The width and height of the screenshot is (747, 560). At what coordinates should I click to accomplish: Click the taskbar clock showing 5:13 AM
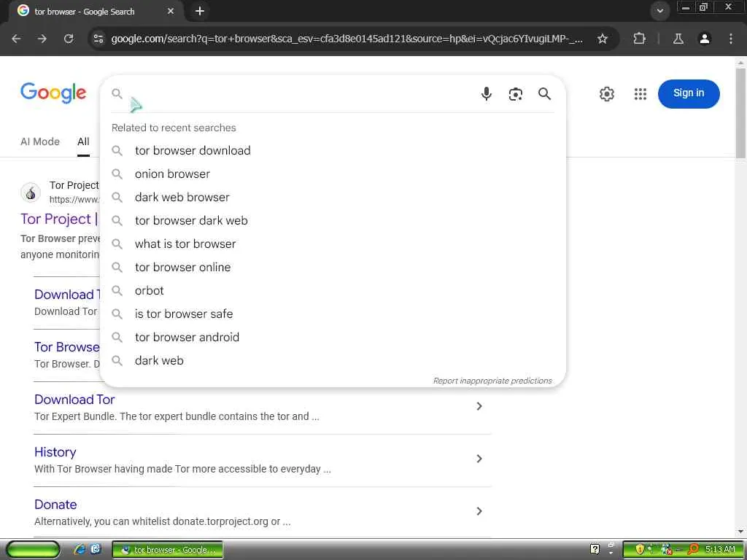tap(720, 550)
